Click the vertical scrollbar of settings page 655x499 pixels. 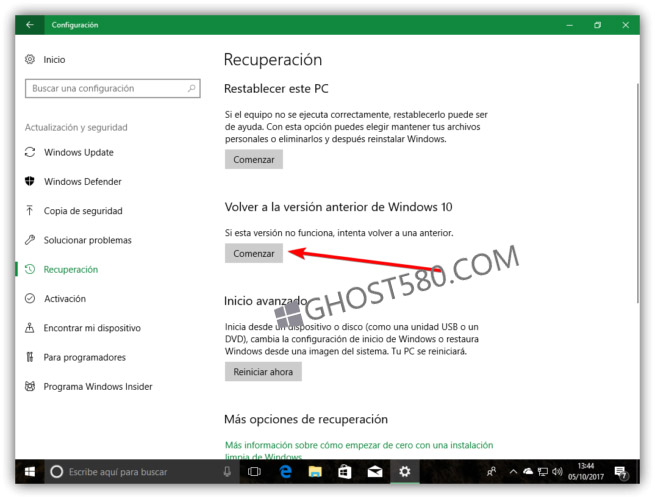point(637,193)
